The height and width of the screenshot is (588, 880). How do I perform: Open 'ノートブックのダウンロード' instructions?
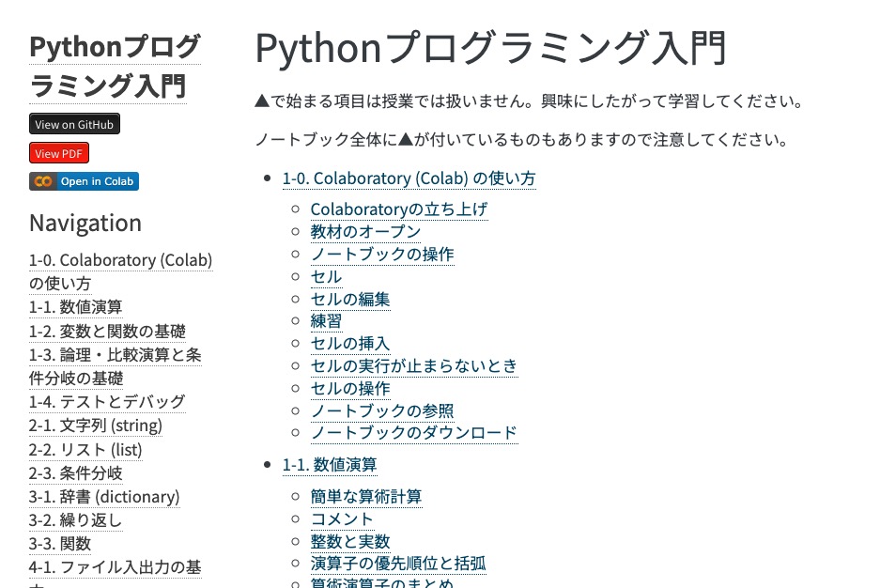(x=413, y=432)
